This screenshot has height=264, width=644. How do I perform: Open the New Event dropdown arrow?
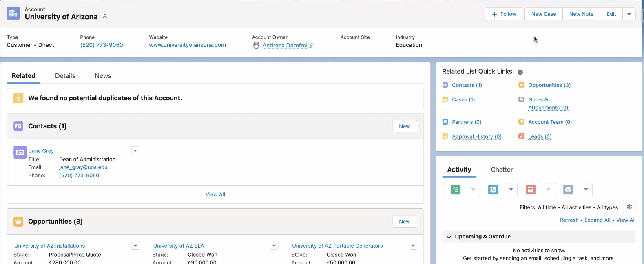(549, 189)
